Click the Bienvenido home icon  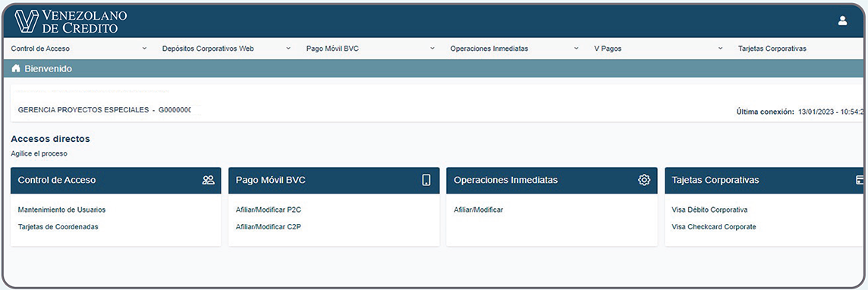tap(15, 68)
